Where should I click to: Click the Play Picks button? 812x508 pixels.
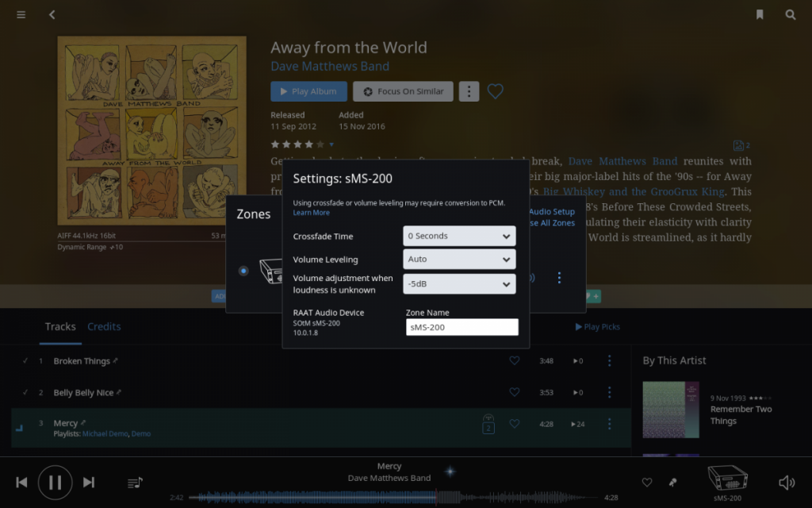pyautogui.click(x=598, y=326)
